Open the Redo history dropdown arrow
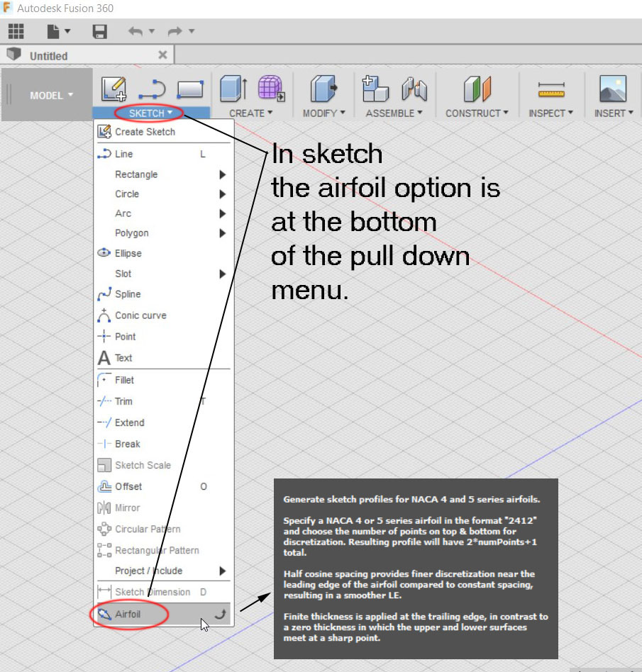Screen dimensions: 642x672 coord(192,31)
